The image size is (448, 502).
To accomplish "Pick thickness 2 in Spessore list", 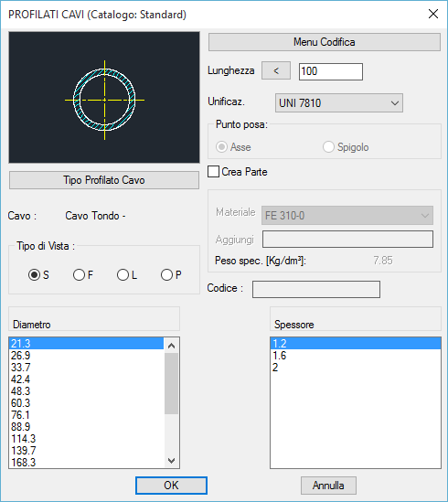I will pos(356,368).
